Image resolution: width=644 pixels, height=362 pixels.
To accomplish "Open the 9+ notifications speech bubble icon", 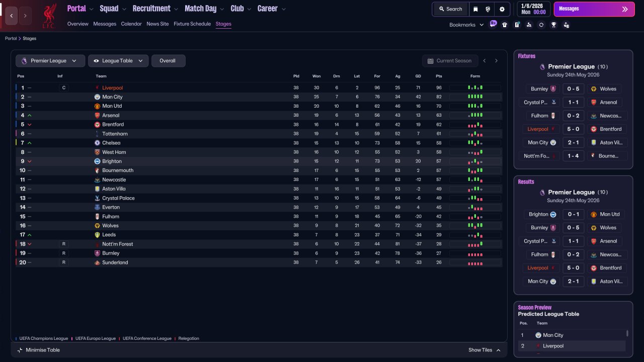I will [x=493, y=24].
